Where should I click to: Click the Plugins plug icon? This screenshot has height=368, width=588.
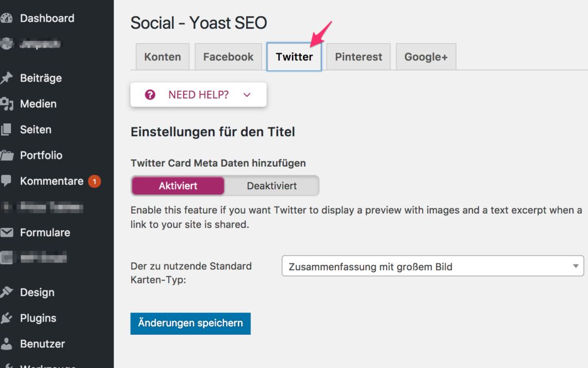pos(6,318)
